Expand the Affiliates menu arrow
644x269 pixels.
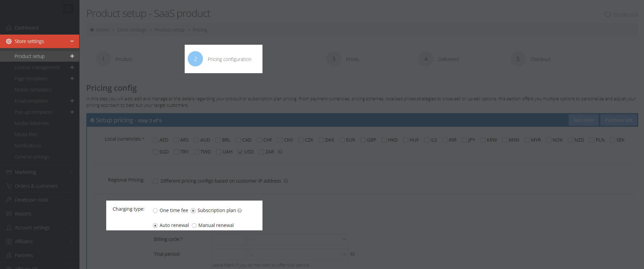click(x=72, y=242)
